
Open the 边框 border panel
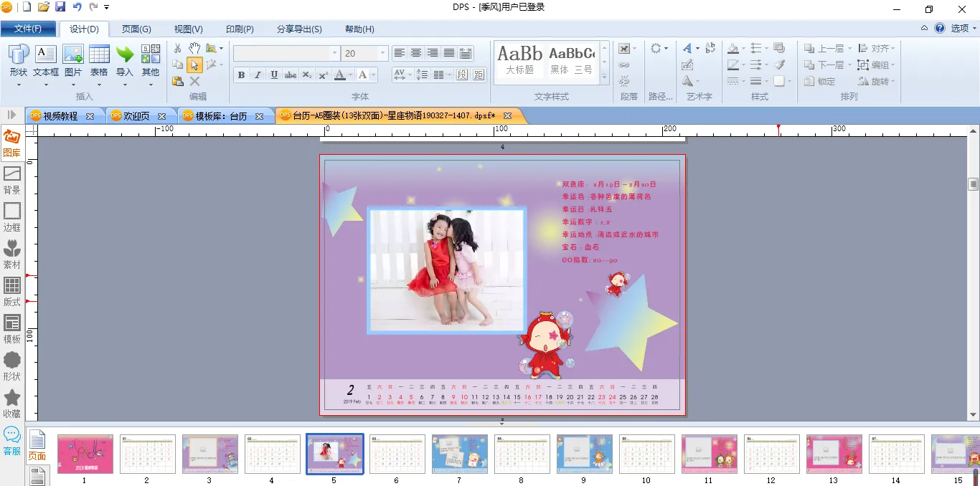[11, 216]
